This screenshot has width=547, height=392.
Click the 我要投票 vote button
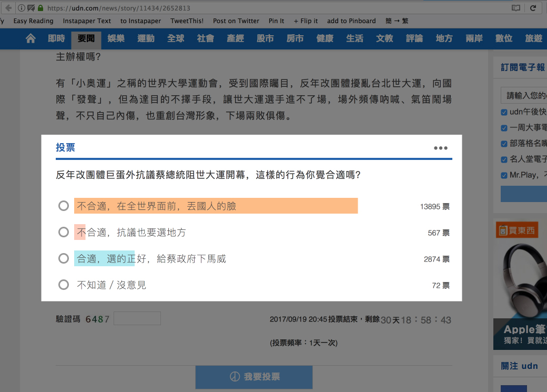pos(254,377)
